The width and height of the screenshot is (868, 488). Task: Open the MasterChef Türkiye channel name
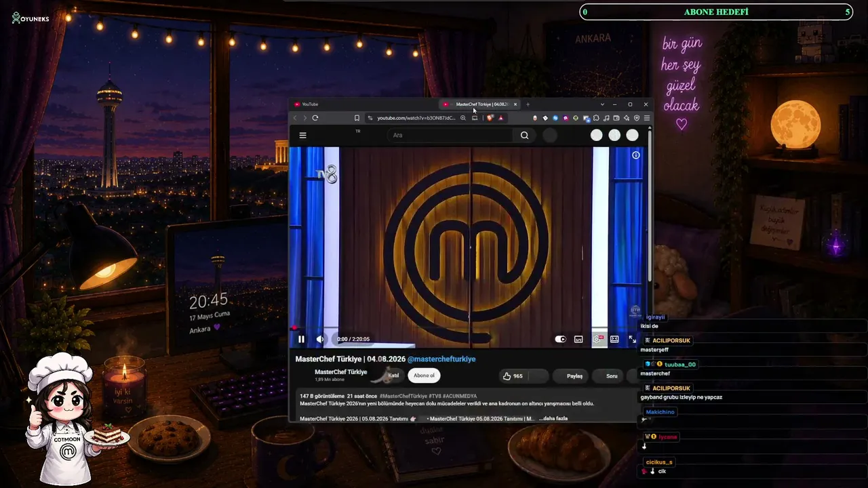(341, 372)
